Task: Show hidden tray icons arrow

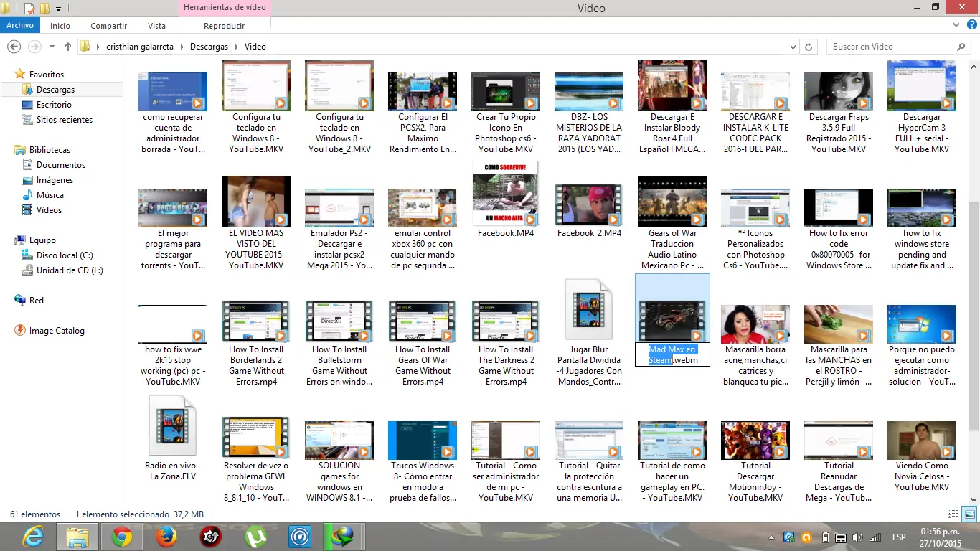Action: 772,537
